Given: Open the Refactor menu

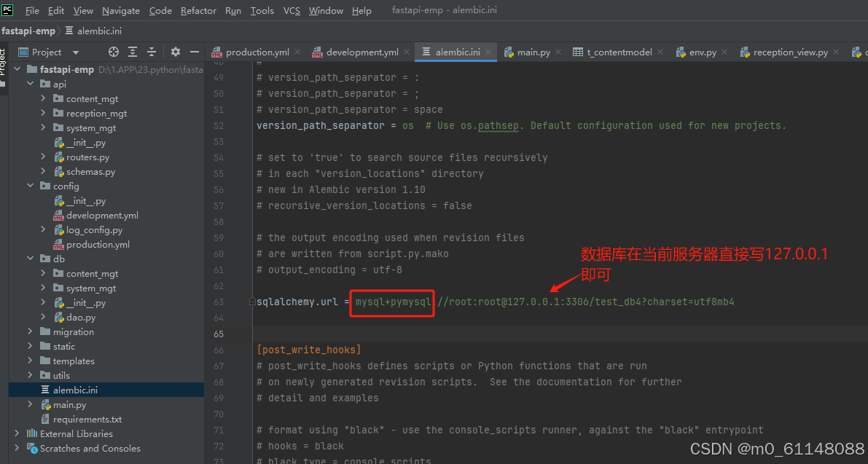Looking at the screenshot, I should tap(198, 10).
